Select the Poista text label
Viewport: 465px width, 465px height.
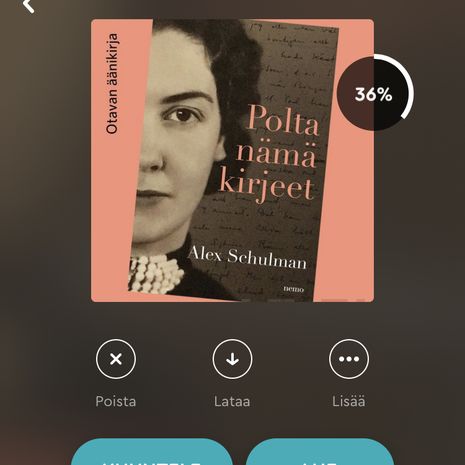pos(116,401)
